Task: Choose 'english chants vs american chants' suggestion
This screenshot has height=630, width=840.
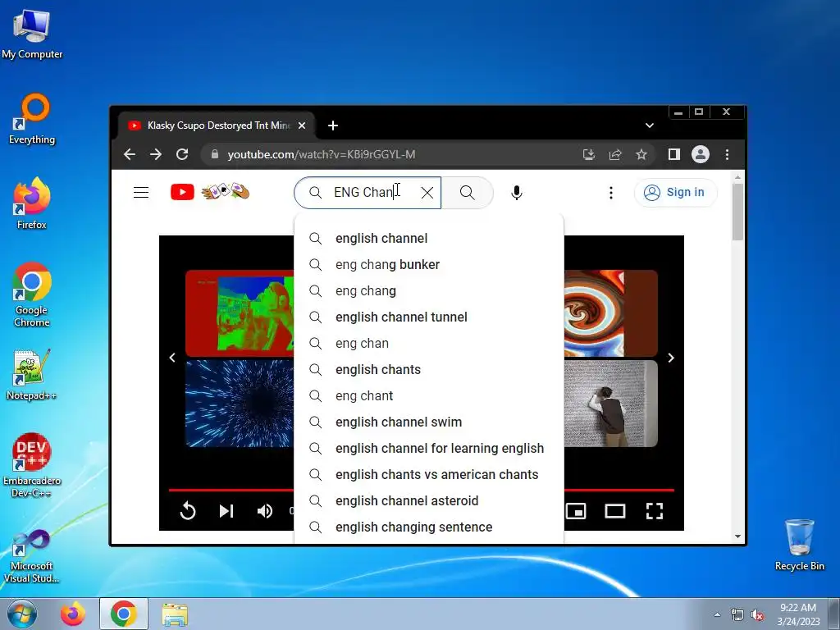Action: [x=428, y=475]
